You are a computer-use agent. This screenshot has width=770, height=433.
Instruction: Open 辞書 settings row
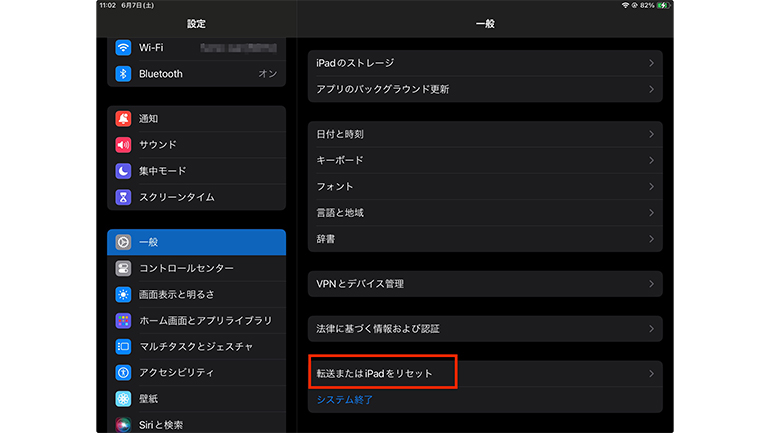click(x=485, y=239)
